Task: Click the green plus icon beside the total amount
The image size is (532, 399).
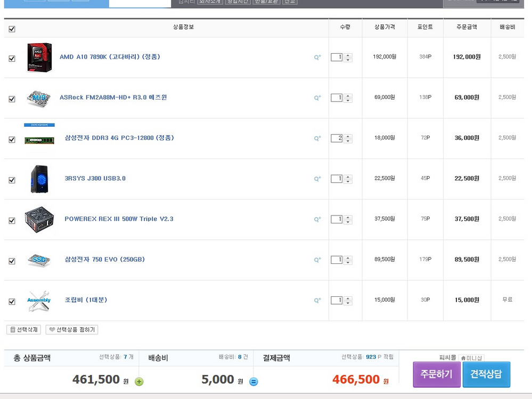Action: click(x=138, y=381)
